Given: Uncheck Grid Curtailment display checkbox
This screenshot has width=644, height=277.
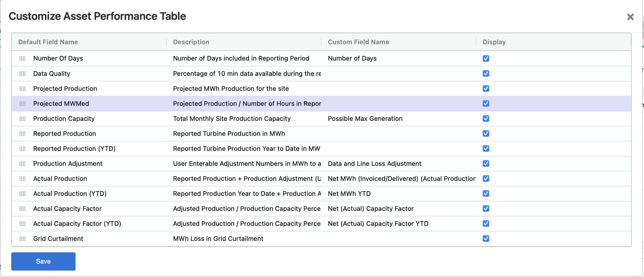Looking at the screenshot, I should tap(486, 239).
